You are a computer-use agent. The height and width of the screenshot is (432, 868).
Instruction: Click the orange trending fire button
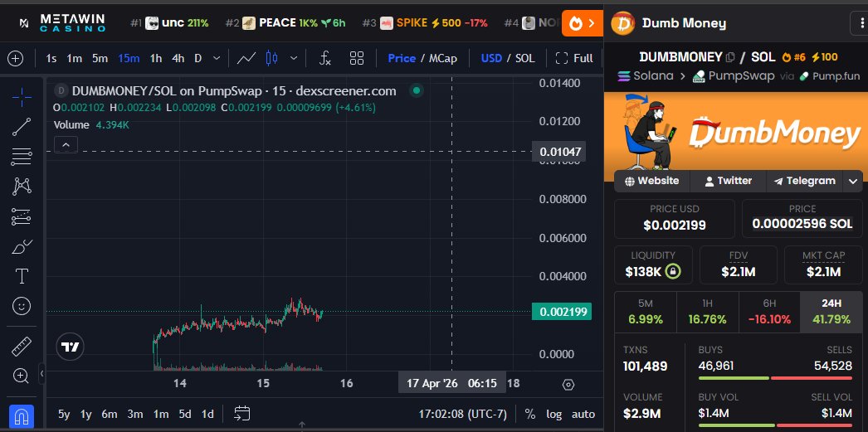582,23
